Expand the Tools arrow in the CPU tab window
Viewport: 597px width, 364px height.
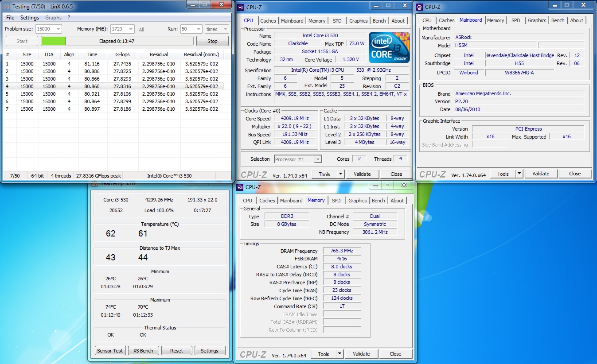tap(340, 174)
